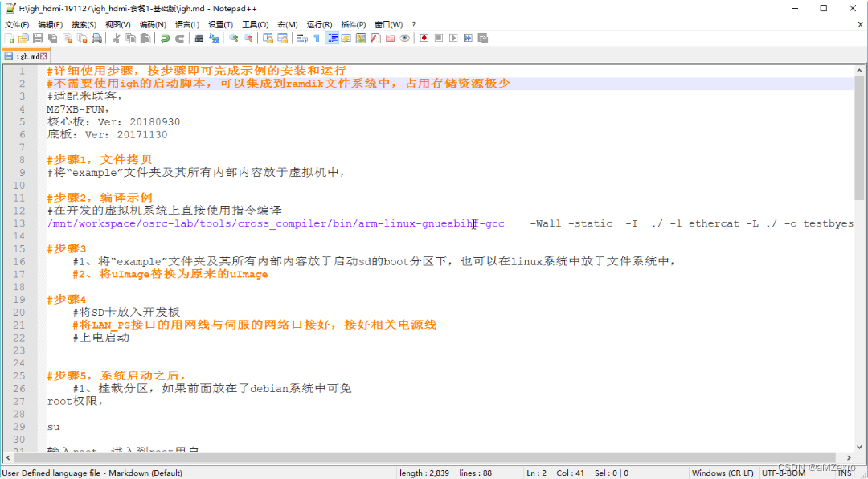868x479 pixels.
Task: Open the Function List panel icon
Action: (x=375, y=39)
